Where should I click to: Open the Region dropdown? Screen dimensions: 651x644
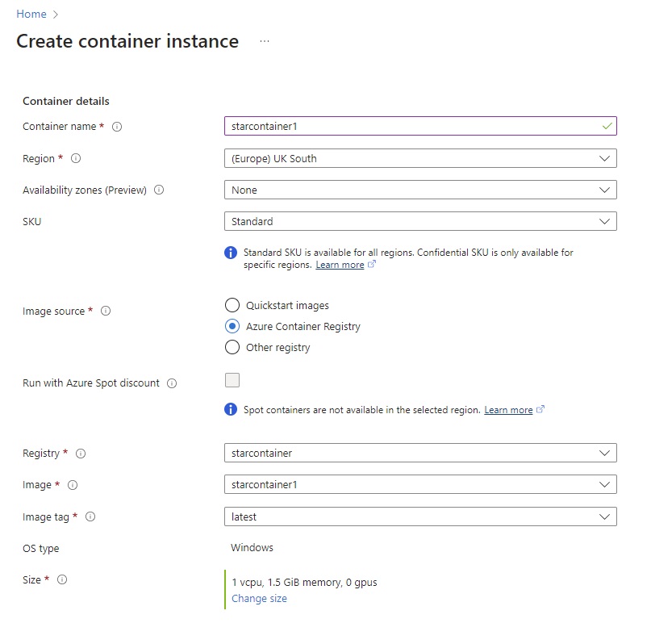[420, 158]
